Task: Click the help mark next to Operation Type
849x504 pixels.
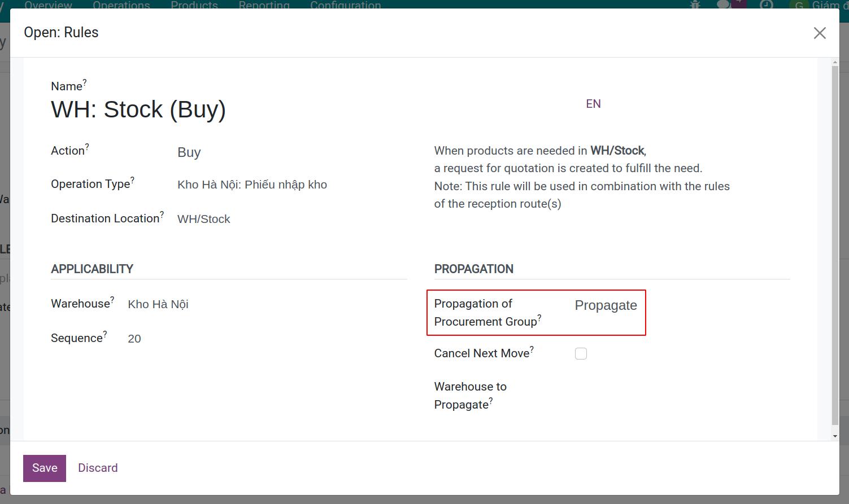Action: (x=133, y=180)
